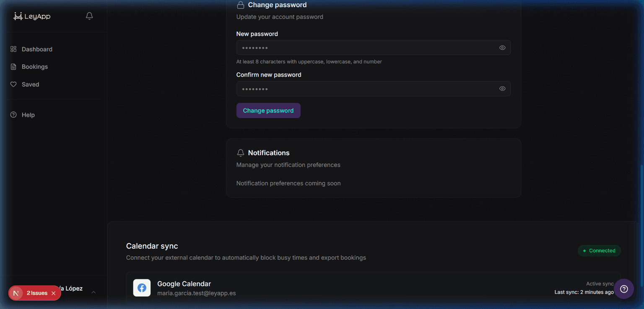Click the lock icon beside Change password

[240, 5]
